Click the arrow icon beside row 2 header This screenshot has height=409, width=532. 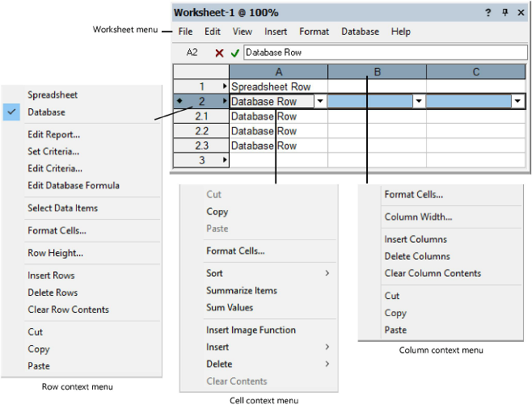pyautogui.click(x=225, y=101)
